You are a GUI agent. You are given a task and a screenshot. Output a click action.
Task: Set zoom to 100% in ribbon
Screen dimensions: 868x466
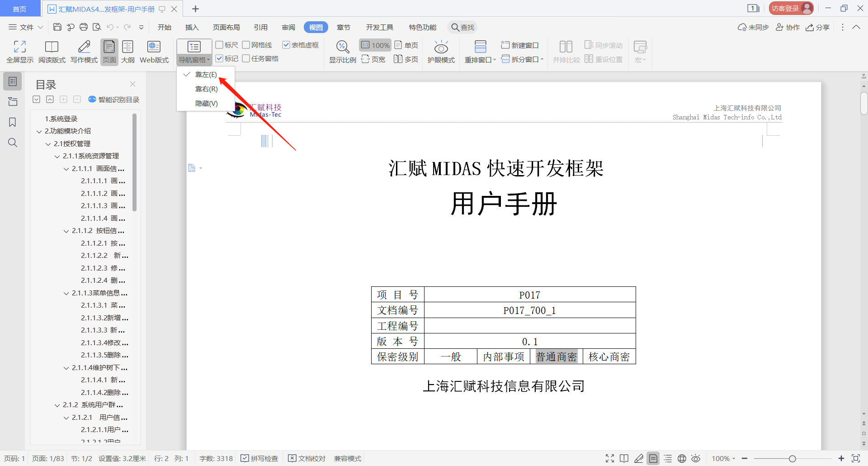tap(376, 45)
